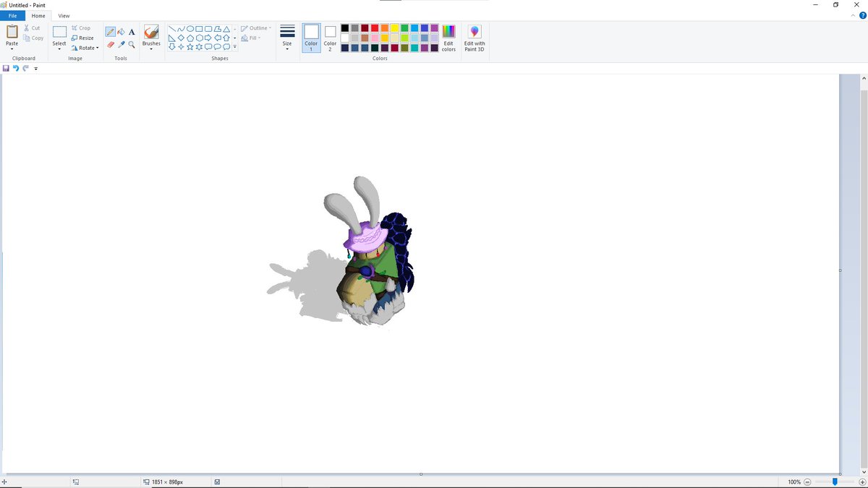
Task: Choose the yellow color swatch
Action: tap(395, 28)
